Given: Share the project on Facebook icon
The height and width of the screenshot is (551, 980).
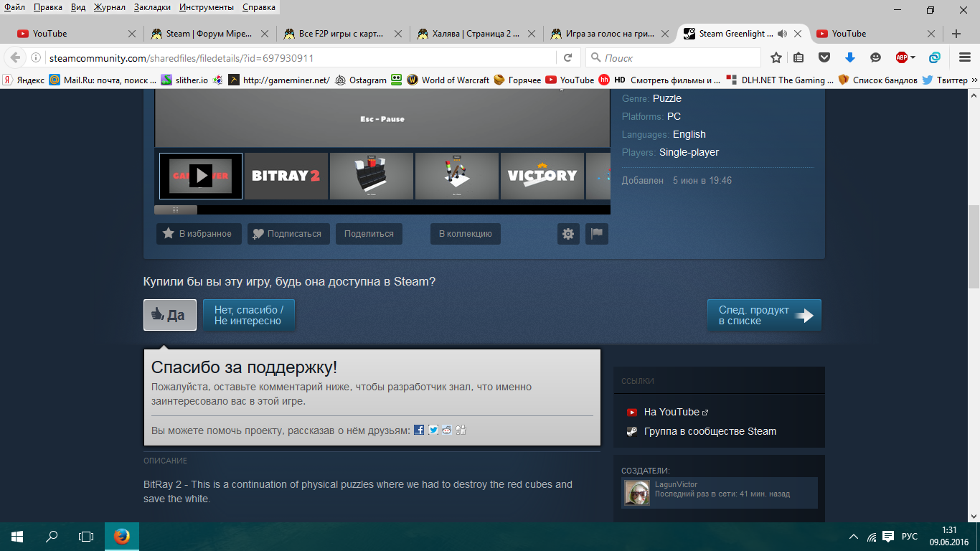Looking at the screenshot, I should [419, 430].
